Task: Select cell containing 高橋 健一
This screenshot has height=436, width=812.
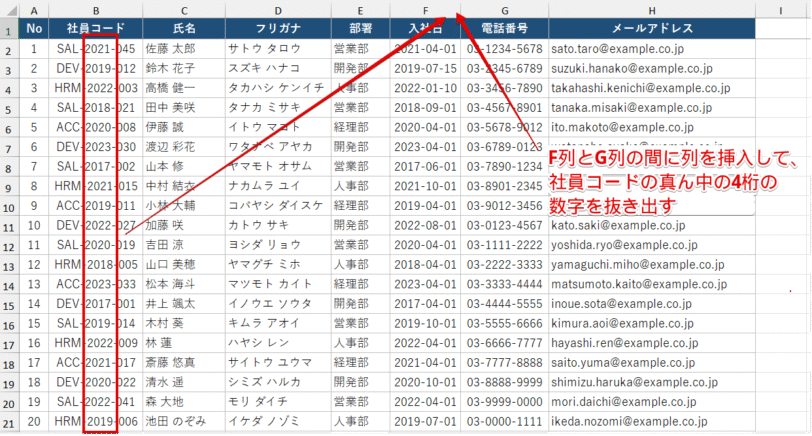Action: 184,89
